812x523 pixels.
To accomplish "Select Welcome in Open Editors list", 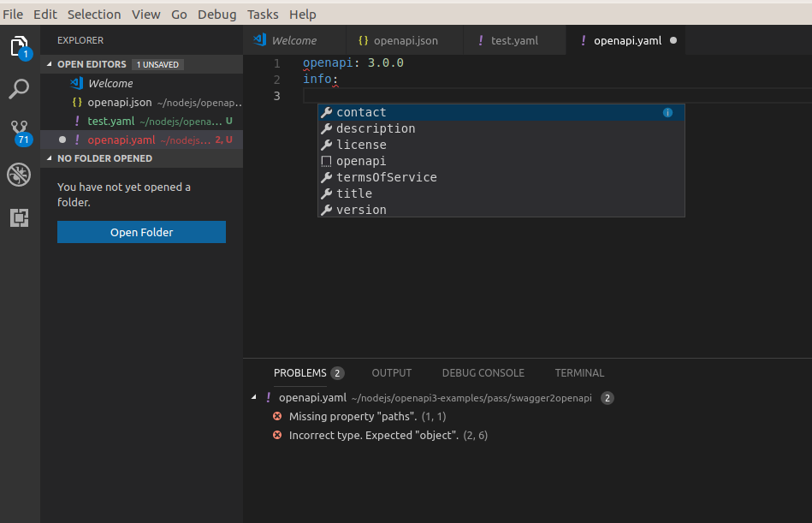I will coord(141,83).
